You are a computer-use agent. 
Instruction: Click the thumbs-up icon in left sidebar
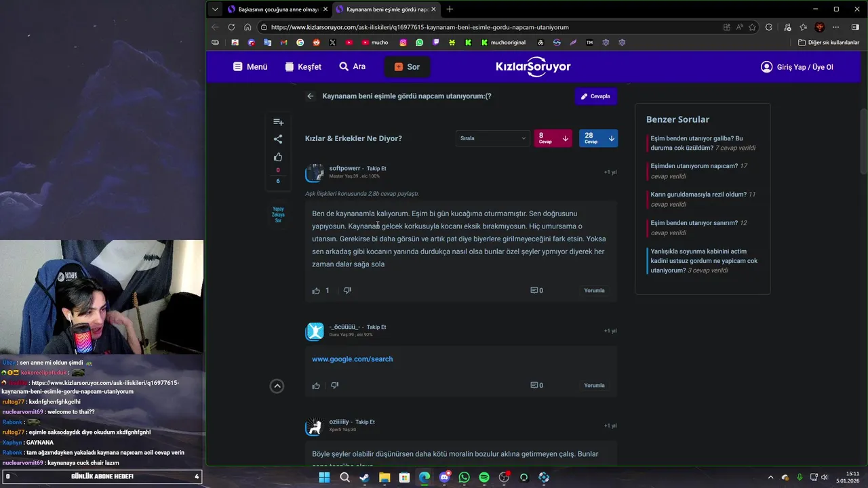point(278,157)
